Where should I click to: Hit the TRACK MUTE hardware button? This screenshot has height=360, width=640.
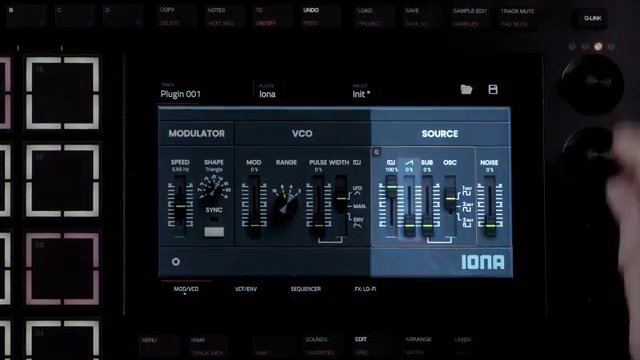pos(518,18)
